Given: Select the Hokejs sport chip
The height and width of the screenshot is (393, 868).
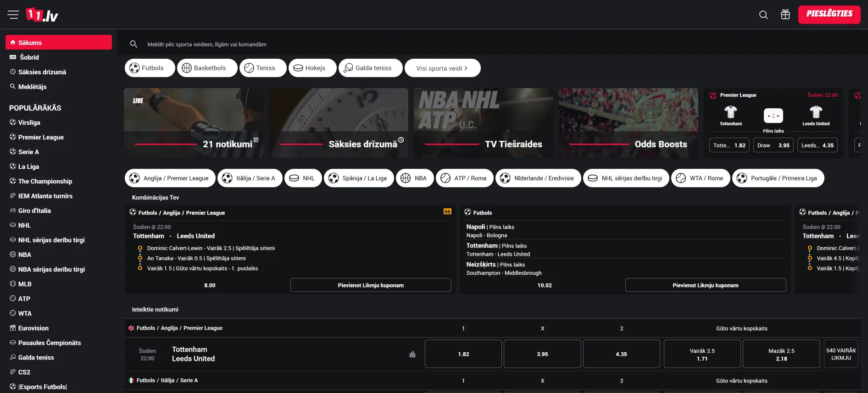Looking at the screenshot, I should pyautogui.click(x=312, y=68).
